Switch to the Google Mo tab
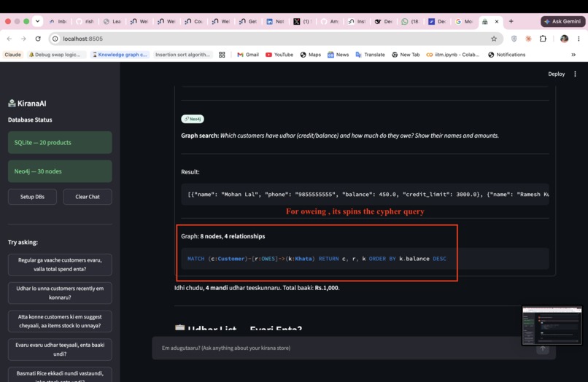The width and height of the screenshot is (588, 382). pyautogui.click(x=463, y=22)
